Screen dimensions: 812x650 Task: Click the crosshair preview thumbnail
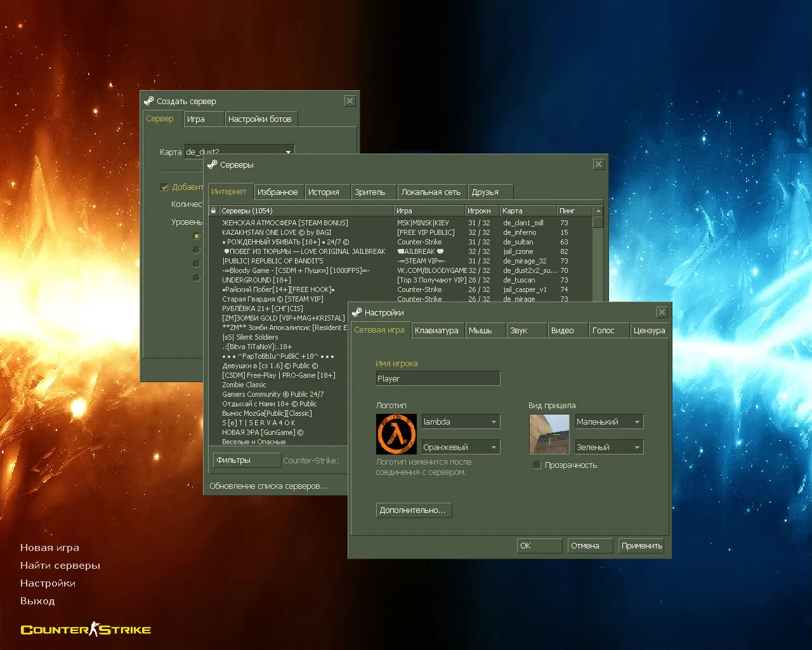pyautogui.click(x=549, y=434)
